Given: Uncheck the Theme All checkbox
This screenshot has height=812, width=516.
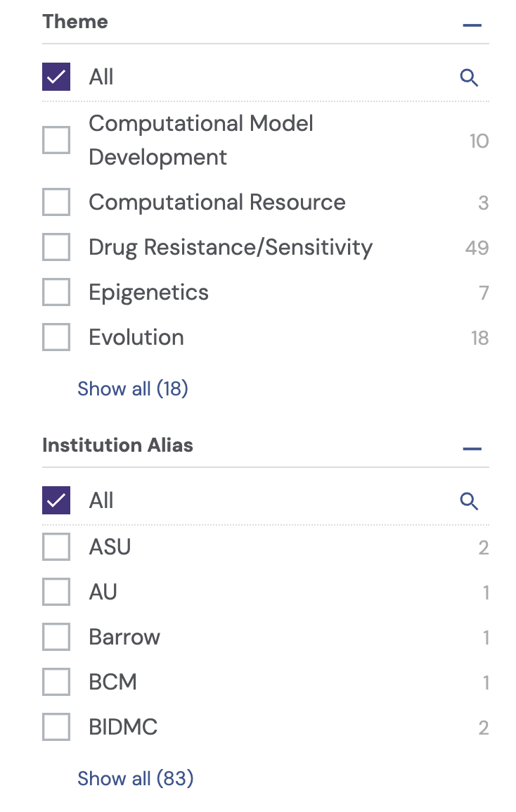Looking at the screenshot, I should (56, 77).
